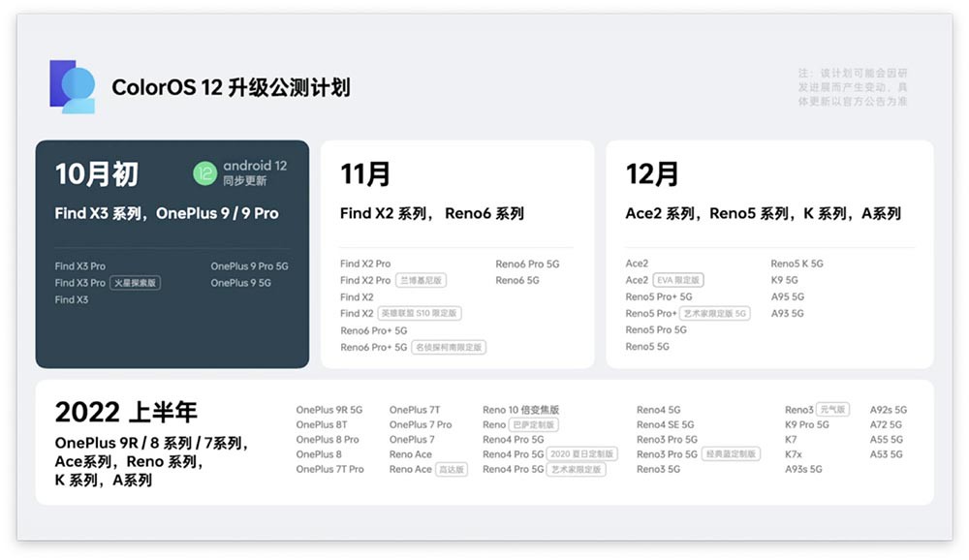The image size is (969, 560).
Task: Select "OnePlus 9 5G" entry
Action: [240, 283]
